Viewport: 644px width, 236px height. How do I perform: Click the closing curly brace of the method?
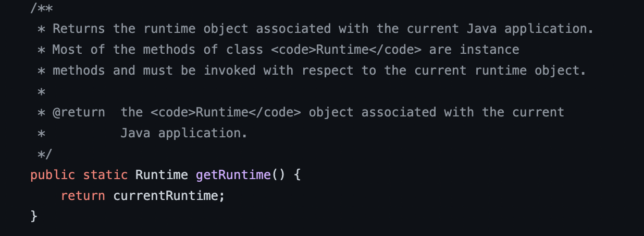[x=34, y=216]
